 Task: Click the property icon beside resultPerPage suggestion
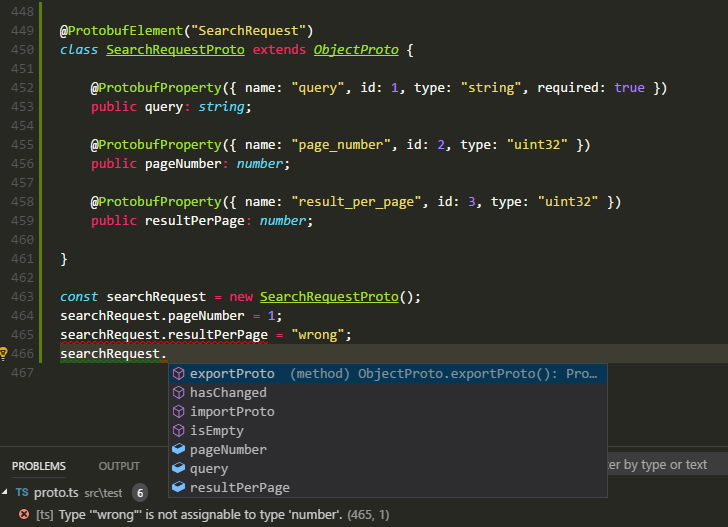coord(179,487)
